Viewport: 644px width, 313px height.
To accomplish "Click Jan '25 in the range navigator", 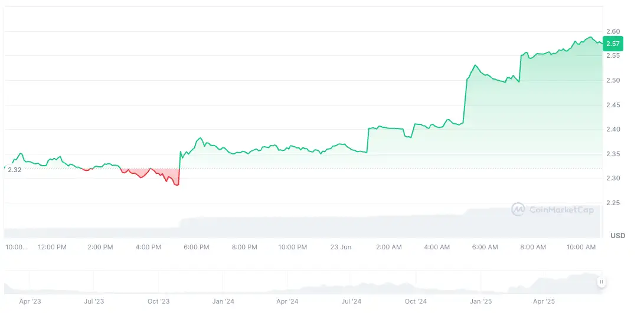I will click(480, 301).
